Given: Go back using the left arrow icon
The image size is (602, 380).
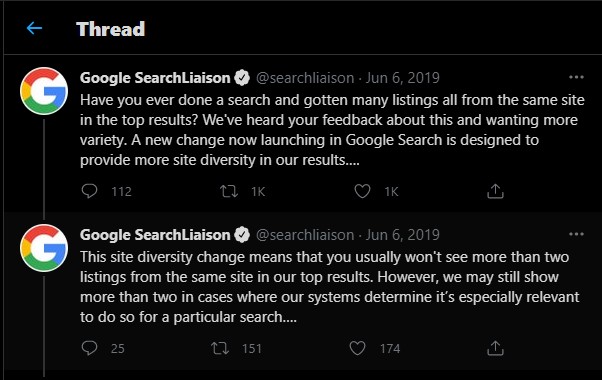Looking at the screenshot, I should [34, 28].
